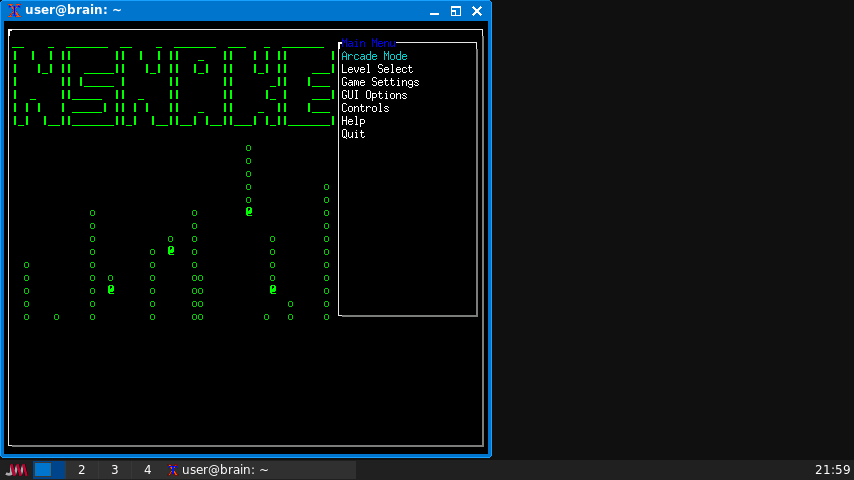Screen dimensions: 854x480
Task: Select Help in the Main Menu
Action: coord(353,121)
